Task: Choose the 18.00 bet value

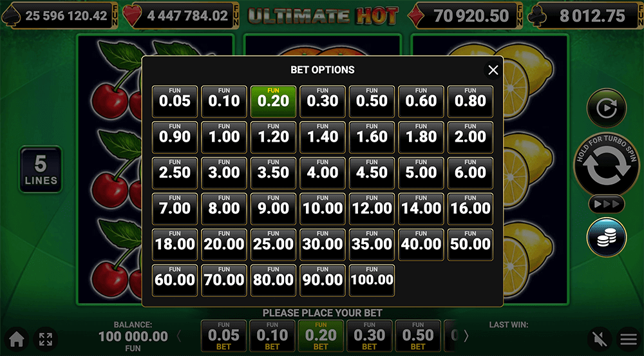Action: [x=175, y=245]
